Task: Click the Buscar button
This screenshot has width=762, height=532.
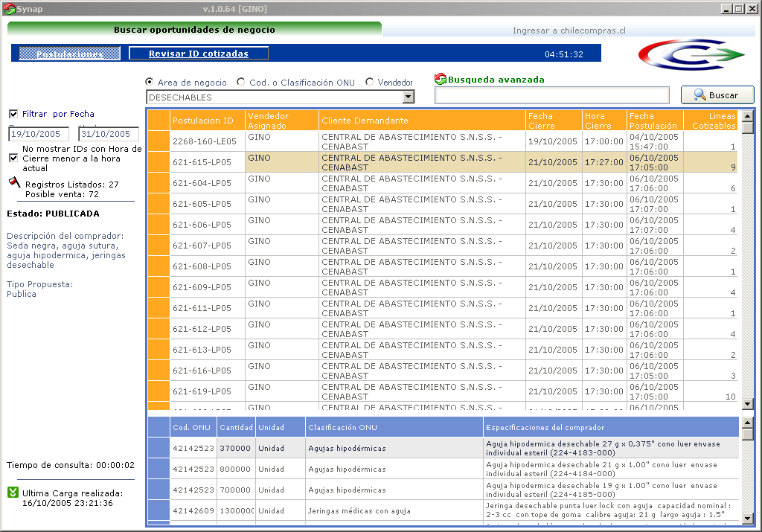Action: tap(717, 95)
